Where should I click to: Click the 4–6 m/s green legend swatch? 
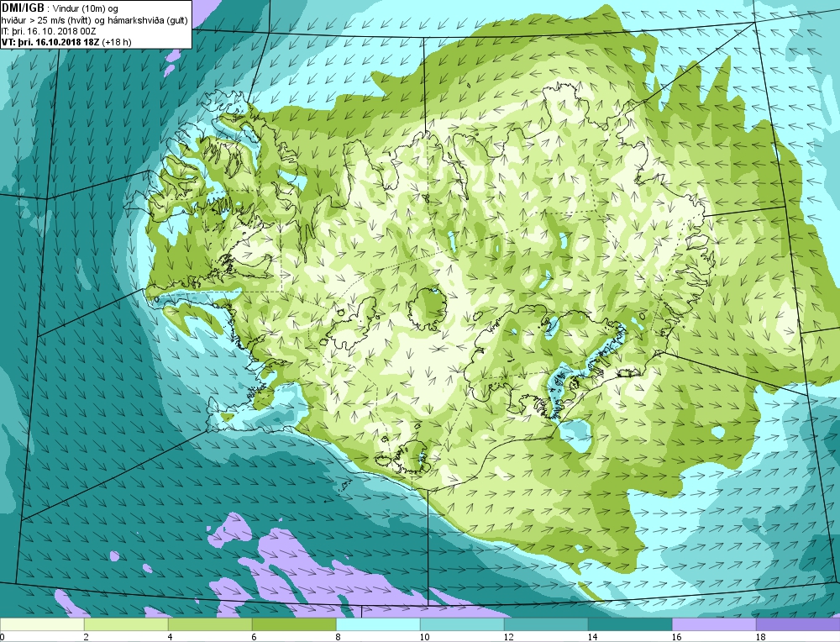(x=210, y=624)
